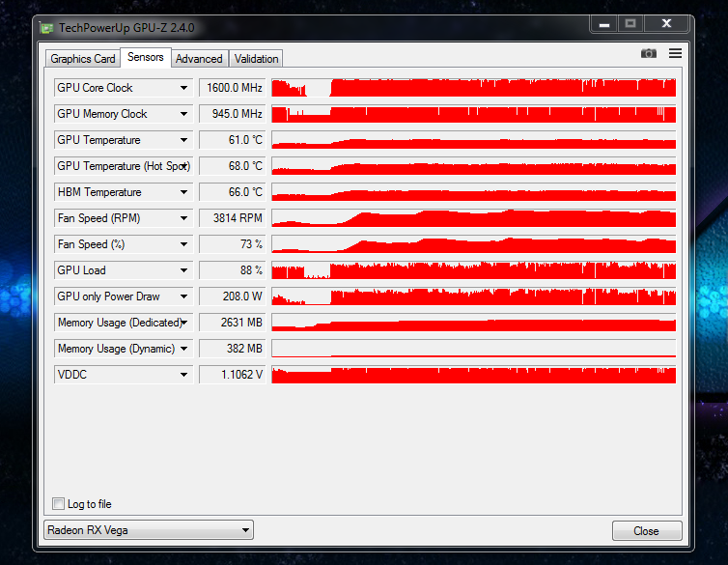Image resolution: width=728 pixels, height=565 pixels.
Task: Click the GPU Temperature history graph
Action: pyautogui.click(x=473, y=140)
